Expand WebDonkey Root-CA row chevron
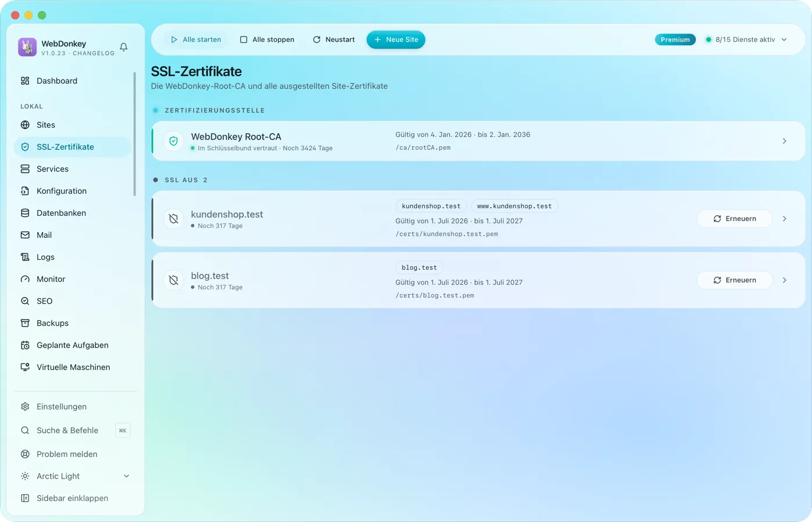This screenshot has width=812, height=522. tap(784, 141)
